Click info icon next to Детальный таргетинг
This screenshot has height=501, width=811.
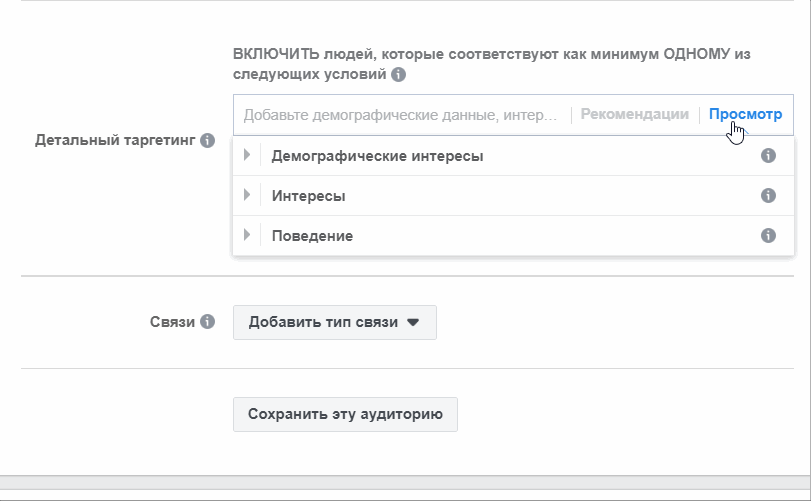pyautogui.click(x=207, y=141)
